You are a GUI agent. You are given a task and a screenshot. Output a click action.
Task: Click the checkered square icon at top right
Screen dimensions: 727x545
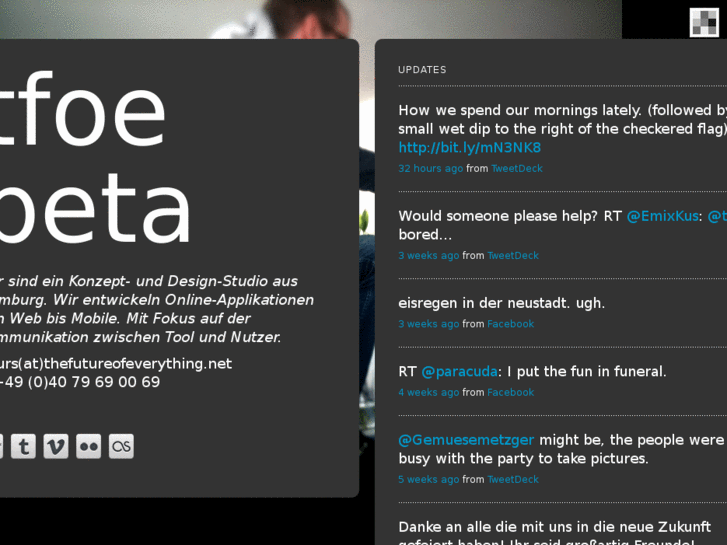tap(704, 22)
